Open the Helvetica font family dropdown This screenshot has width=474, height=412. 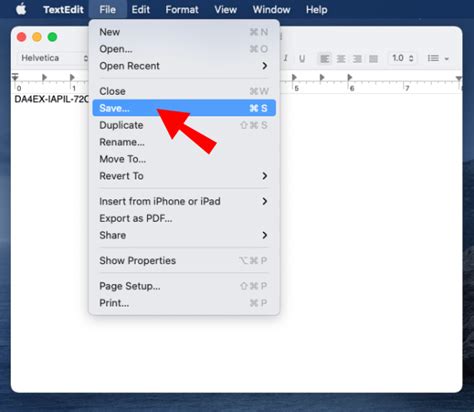53,58
